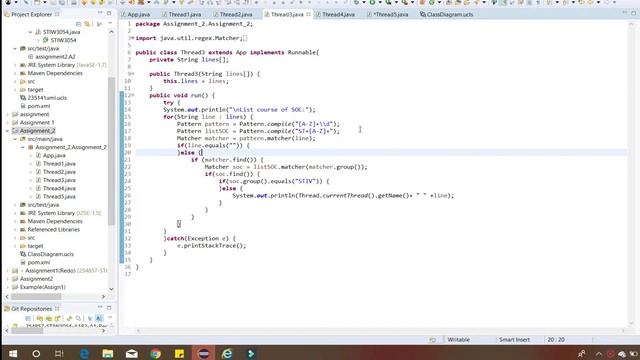Minimize the editor area

click(x=624, y=13)
